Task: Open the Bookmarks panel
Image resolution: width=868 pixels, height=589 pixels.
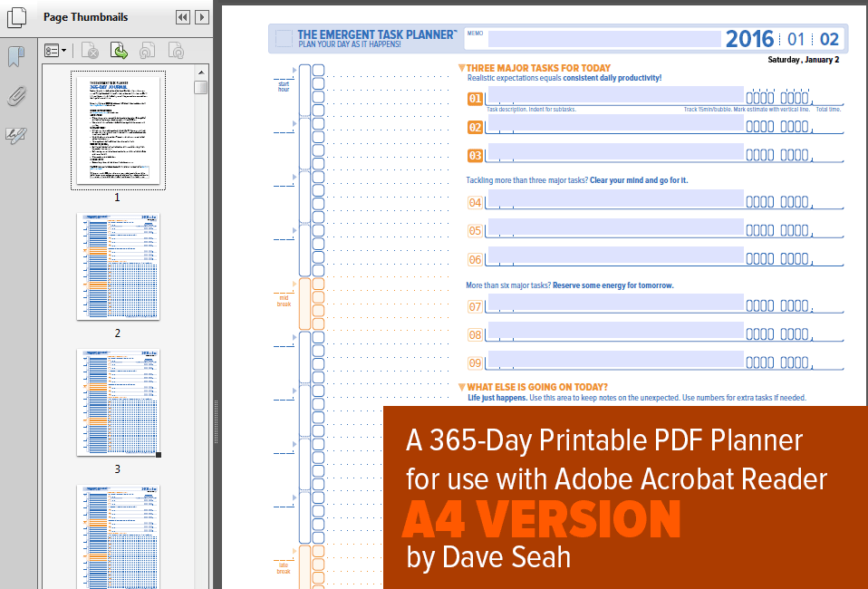Action: click(x=16, y=56)
